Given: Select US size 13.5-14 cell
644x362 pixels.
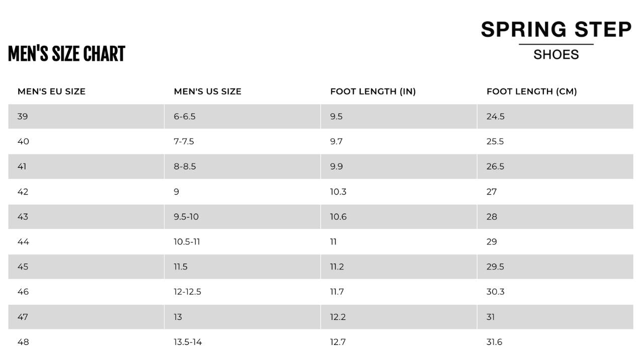Looking at the screenshot, I should pos(188,342).
